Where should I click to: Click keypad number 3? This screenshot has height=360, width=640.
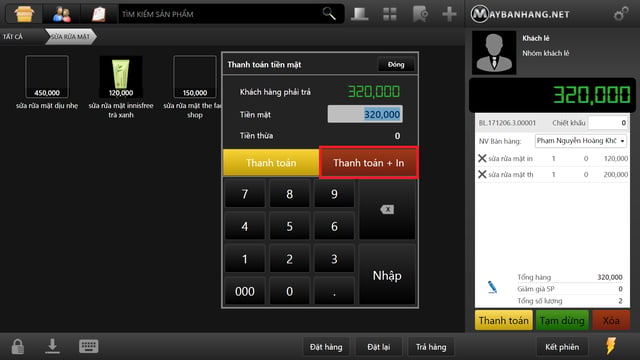(x=334, y=259)
